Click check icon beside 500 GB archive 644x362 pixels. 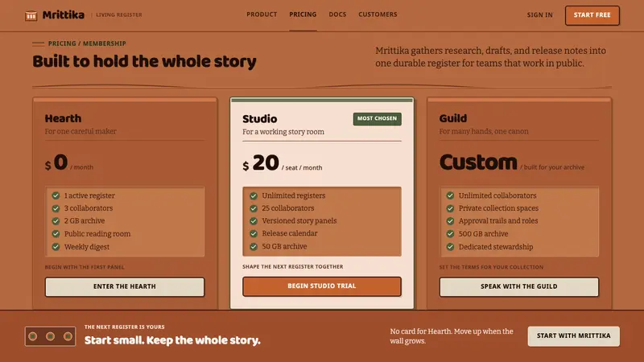point(450,234)
